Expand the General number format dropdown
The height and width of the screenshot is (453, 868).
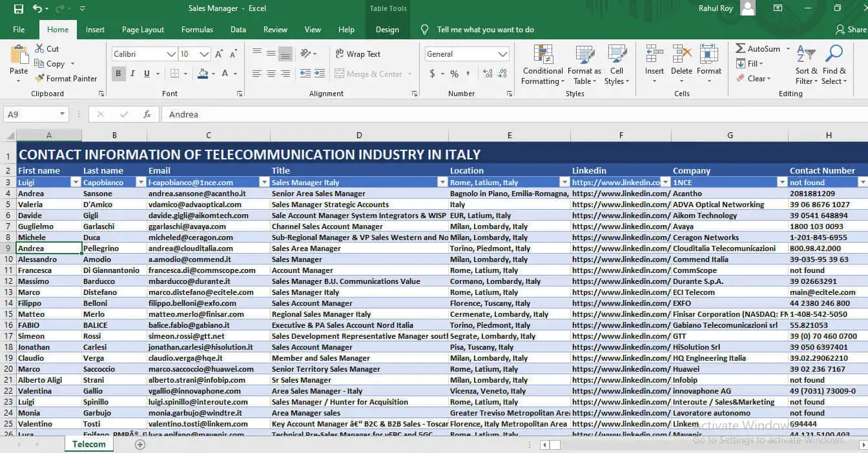(503, 54)
